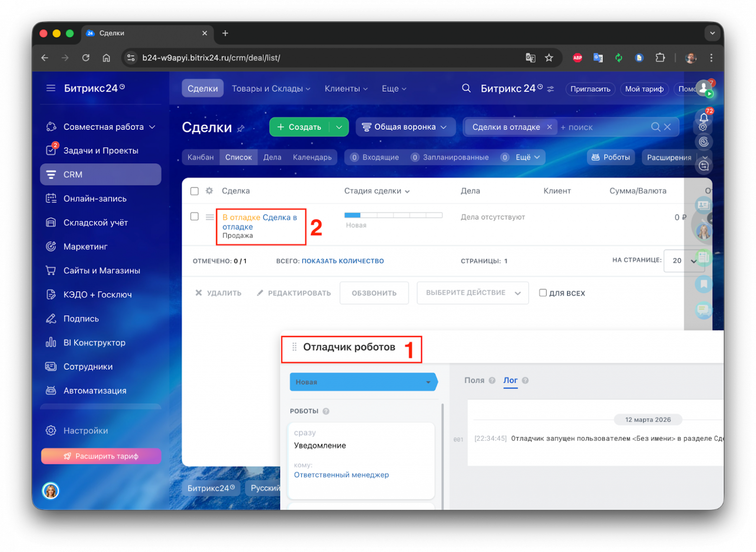Click the deal stage progress bar
756x552 pixels.
point(393,215)
